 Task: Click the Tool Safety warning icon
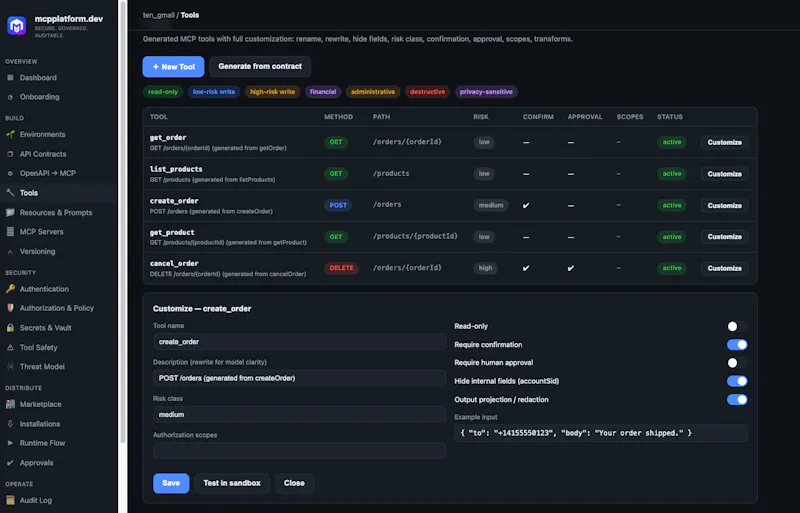click(10, 347)
